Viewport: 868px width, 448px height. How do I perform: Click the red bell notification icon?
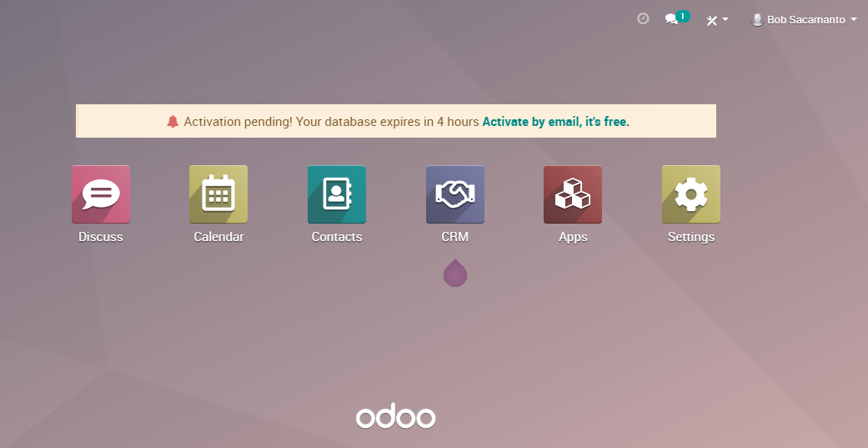pyautogui.click(x=173, y=121)
